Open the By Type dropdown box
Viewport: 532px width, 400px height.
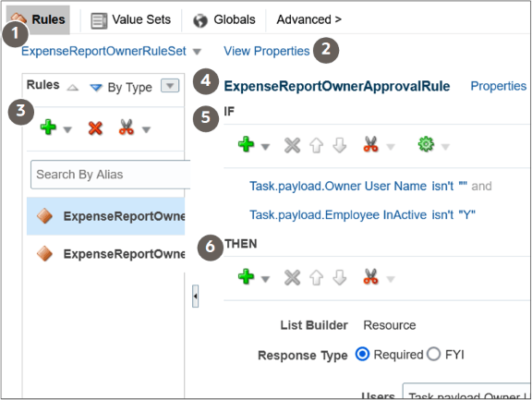[x=170, y=86]
